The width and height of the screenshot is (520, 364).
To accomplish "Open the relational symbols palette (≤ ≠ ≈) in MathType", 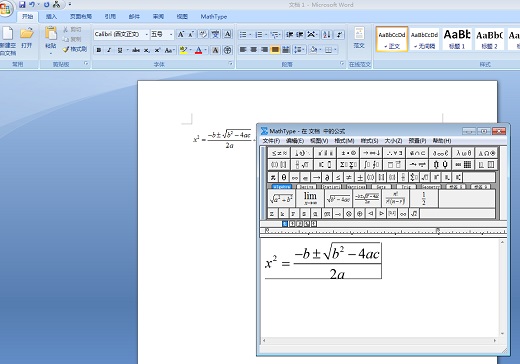I will (x=279, y=153).
